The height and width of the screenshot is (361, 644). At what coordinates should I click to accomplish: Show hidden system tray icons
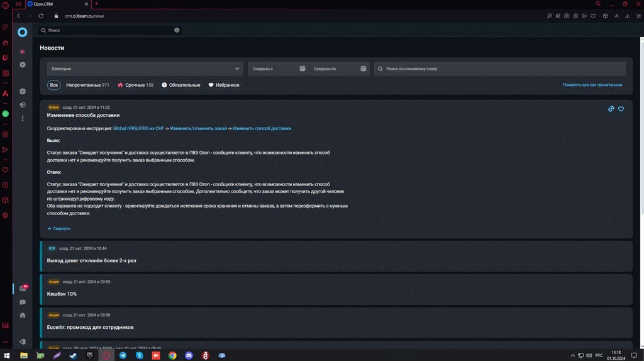pos(572,355)
